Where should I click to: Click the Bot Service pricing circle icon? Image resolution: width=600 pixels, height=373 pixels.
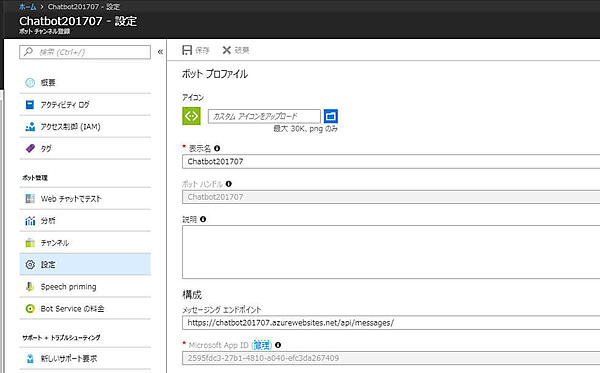(30, 309)
